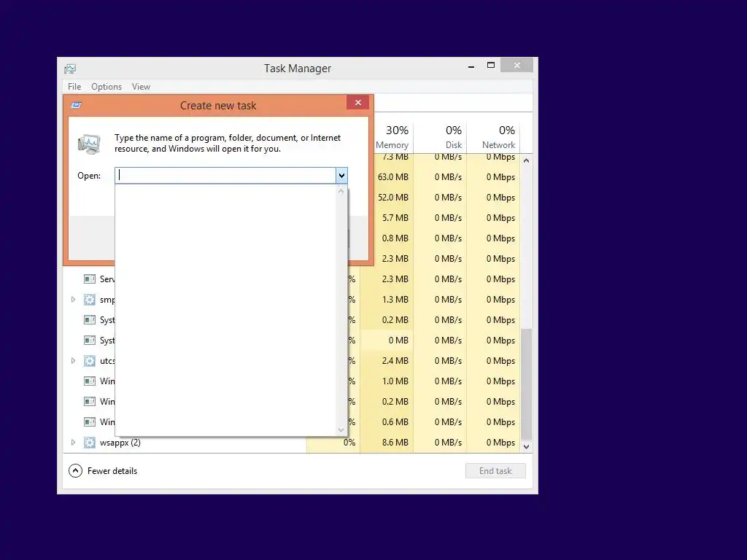Click the Fewer details arrow icon

75,471
